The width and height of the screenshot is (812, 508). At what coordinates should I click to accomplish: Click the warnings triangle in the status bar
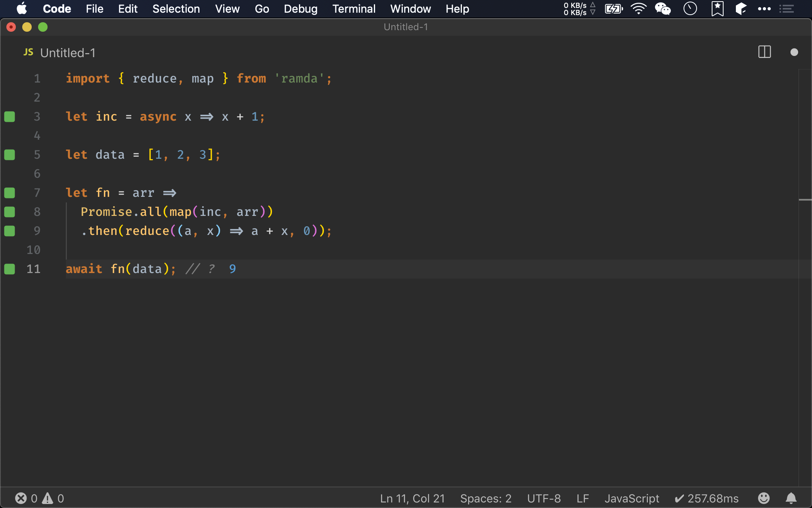click(48, 498)
